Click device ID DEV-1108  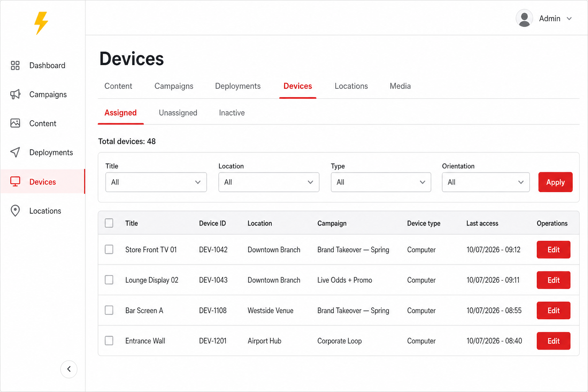tap(213, 310)
